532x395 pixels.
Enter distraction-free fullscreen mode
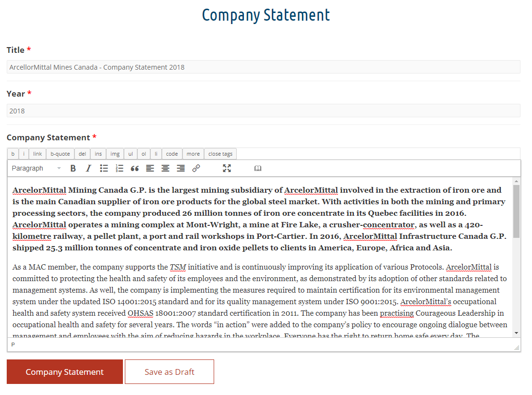click(227, 168)
